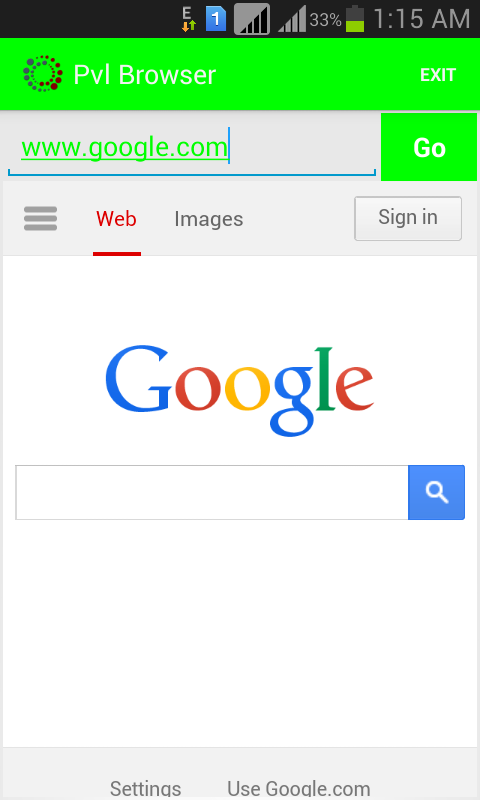Tap the battery icon showing 33%

[355, 19]
